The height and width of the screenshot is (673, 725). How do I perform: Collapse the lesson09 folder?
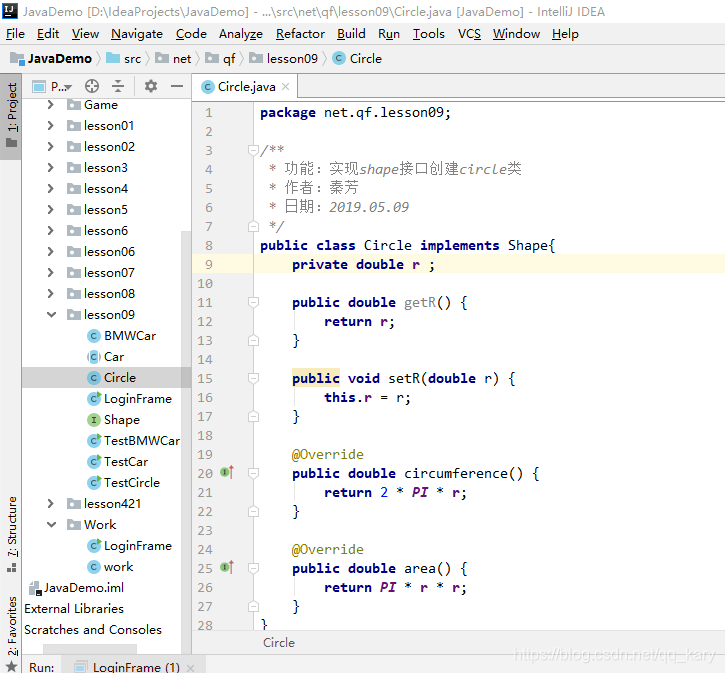[x=51, y=315]
